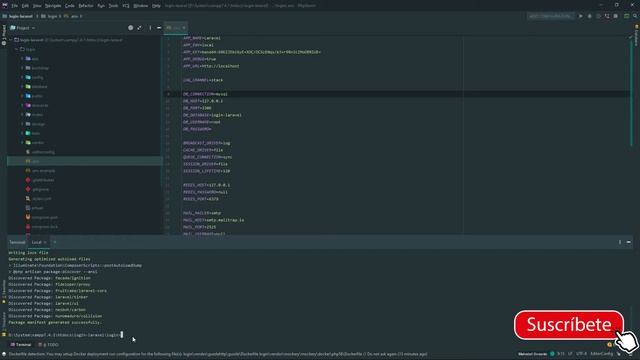Open the Code menu
This screenshot has height=360, width=640.
[70, 6]
